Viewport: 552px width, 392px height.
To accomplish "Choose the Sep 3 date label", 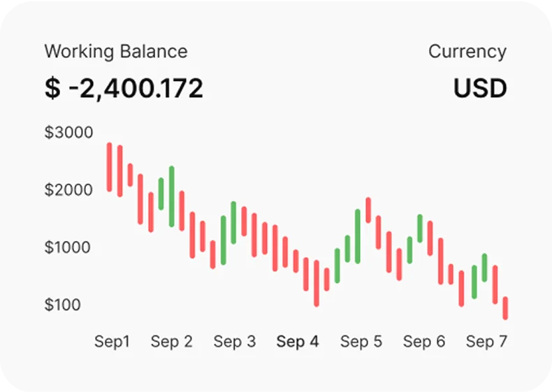I will click(234, 342).
